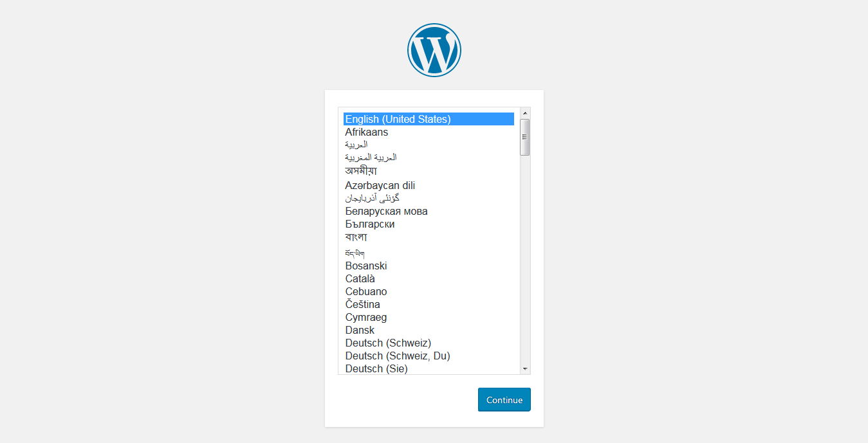Pick Dansk from the list
868x443 pixels.
tap(360, 330)
